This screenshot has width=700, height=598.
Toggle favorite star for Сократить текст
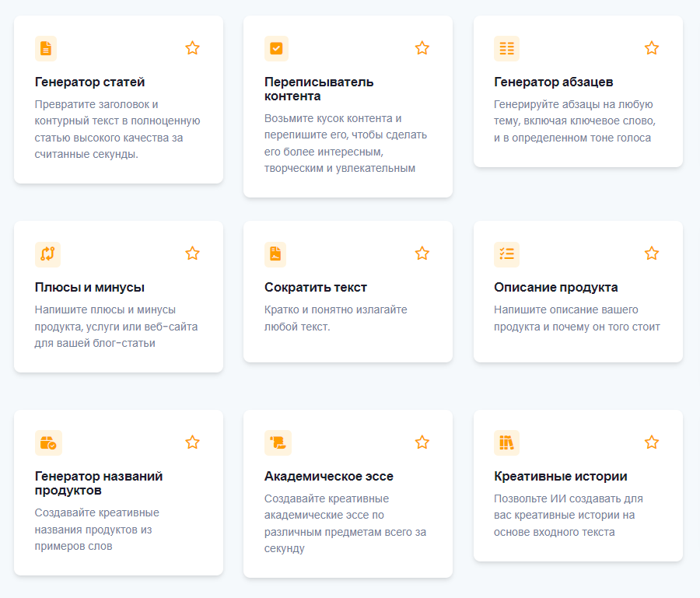(422, 254)
